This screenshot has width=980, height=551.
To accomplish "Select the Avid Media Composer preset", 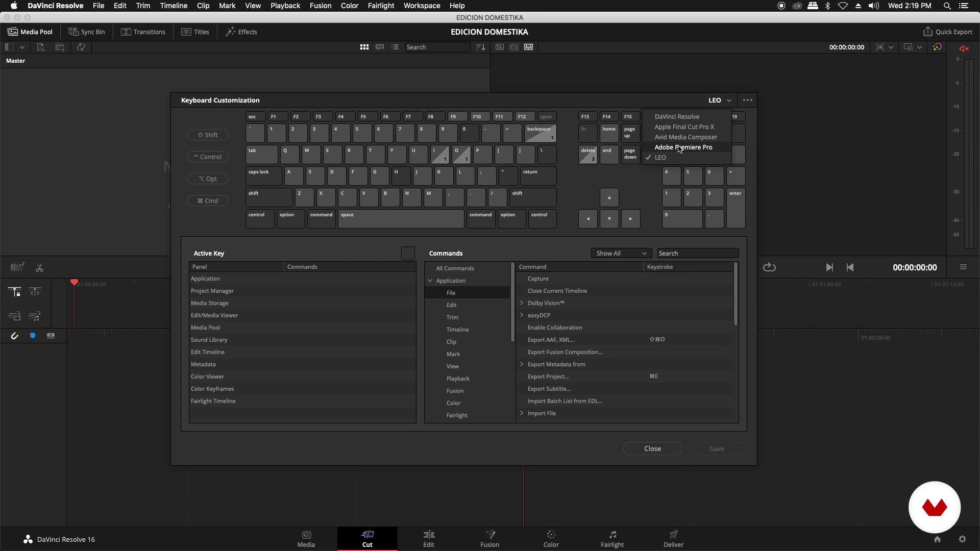I will click(x=685, y=137).
